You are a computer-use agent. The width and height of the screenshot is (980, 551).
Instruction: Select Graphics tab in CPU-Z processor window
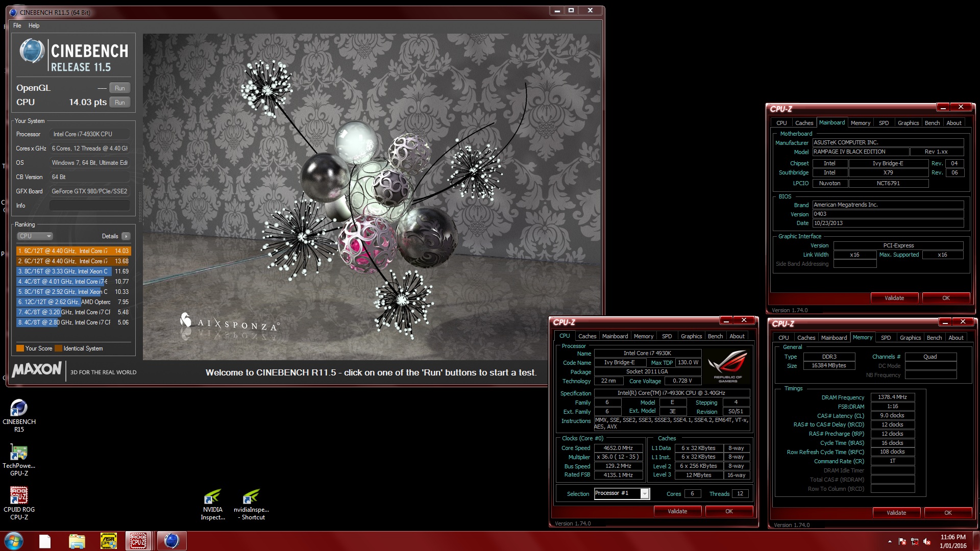tap(691, 336)
